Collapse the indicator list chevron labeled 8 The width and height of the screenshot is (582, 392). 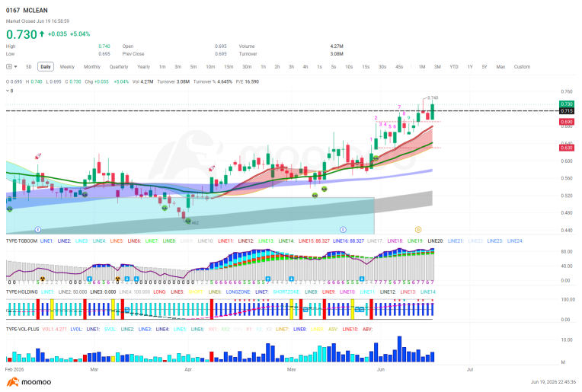click(8, 91)
